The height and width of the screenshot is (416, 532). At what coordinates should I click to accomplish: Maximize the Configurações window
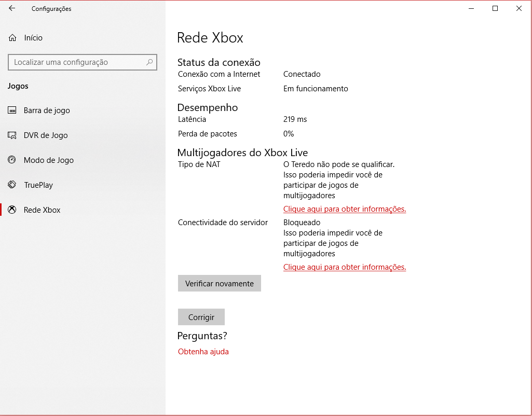(495, 8)
